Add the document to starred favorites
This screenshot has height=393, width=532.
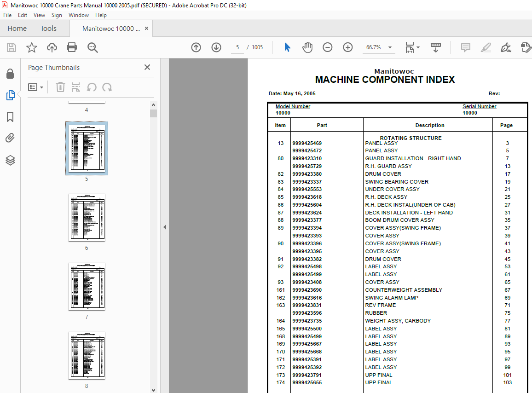pos(32,47)
